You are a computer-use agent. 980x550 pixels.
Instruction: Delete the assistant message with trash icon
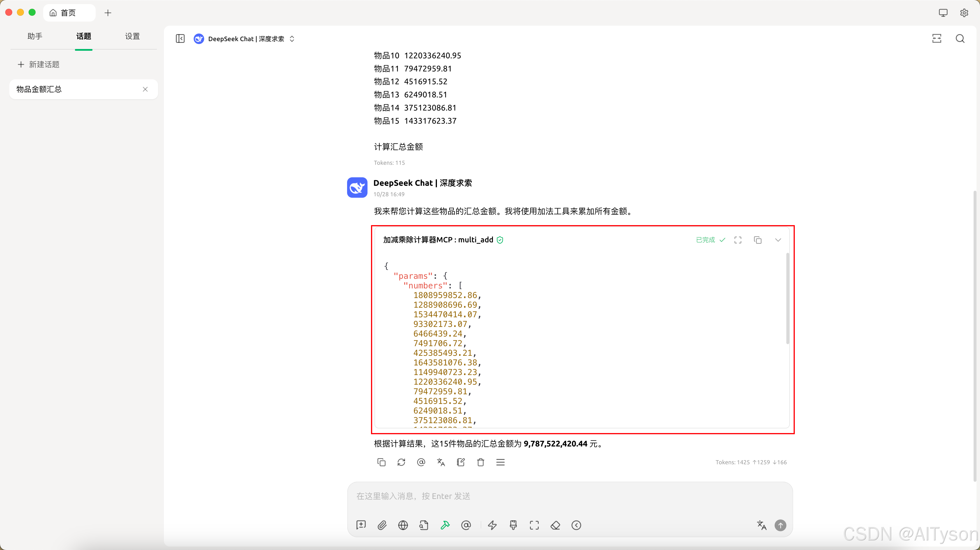pyautogui.click(x=480, y=462)
